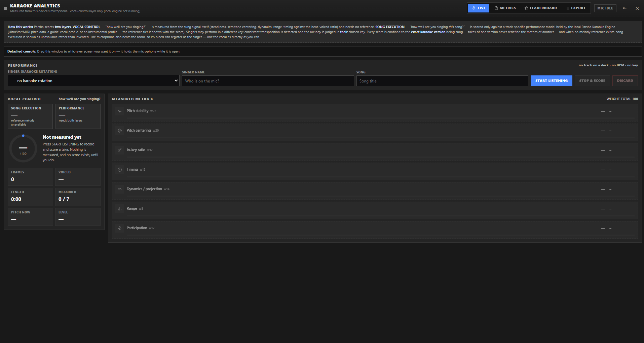644x343 pixels.
Task: Click the WEIGHT TOTAL 100 label
Action: click(x=622, y=99)
